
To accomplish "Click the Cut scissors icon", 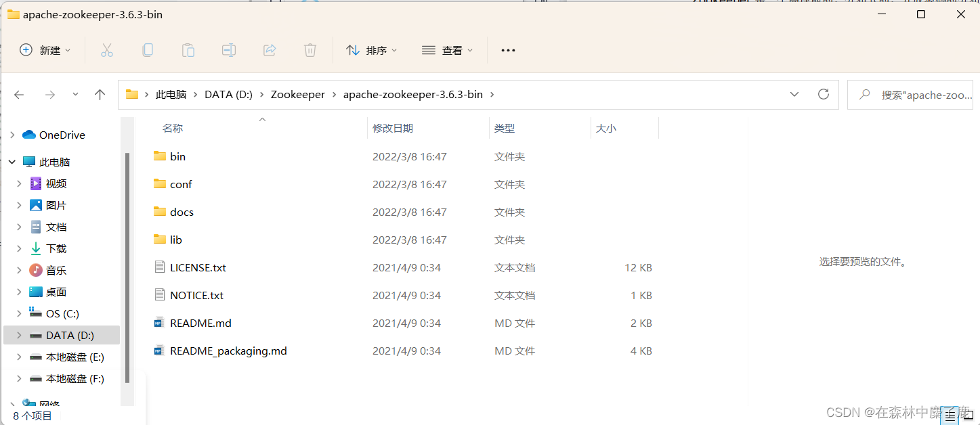I will point(107,50).
